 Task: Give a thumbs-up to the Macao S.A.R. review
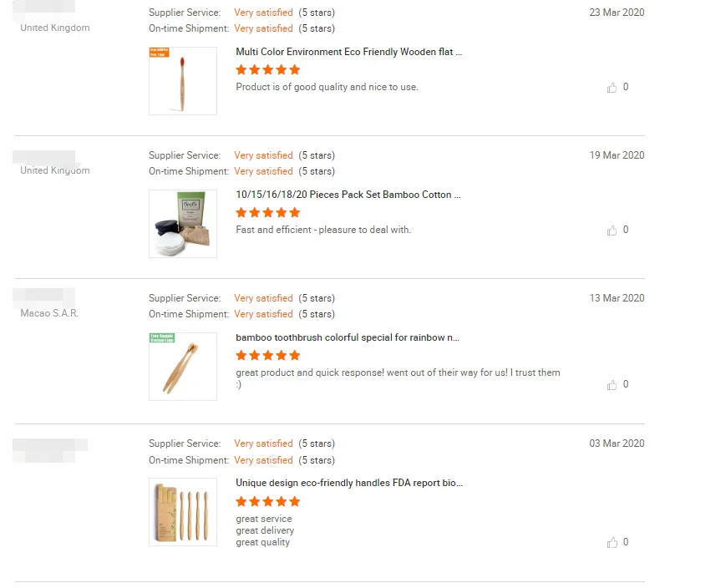[612, 385]
